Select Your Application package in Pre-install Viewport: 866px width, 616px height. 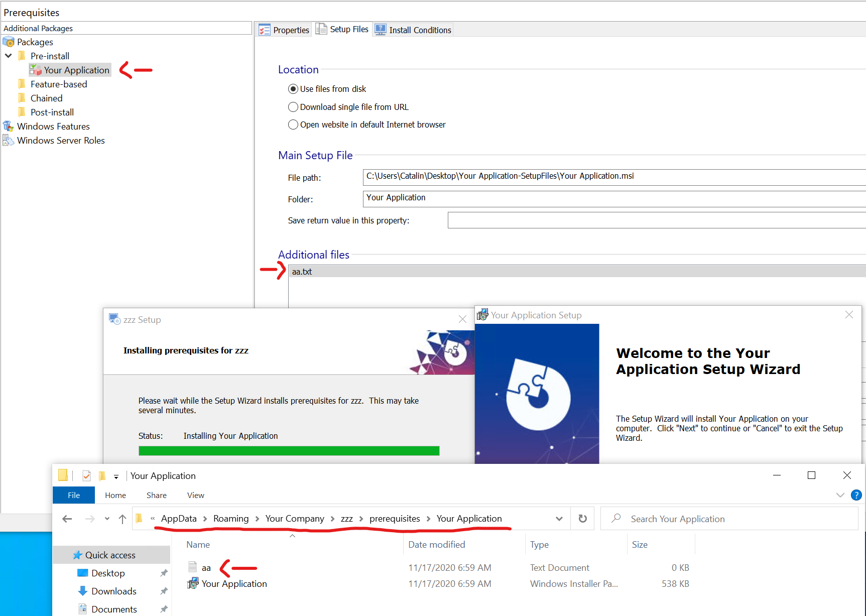point(76,70)
